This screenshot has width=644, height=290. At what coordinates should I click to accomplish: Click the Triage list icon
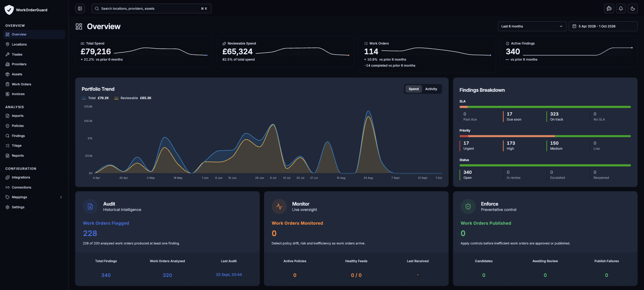pyautogui.click(x=7, y=146)
